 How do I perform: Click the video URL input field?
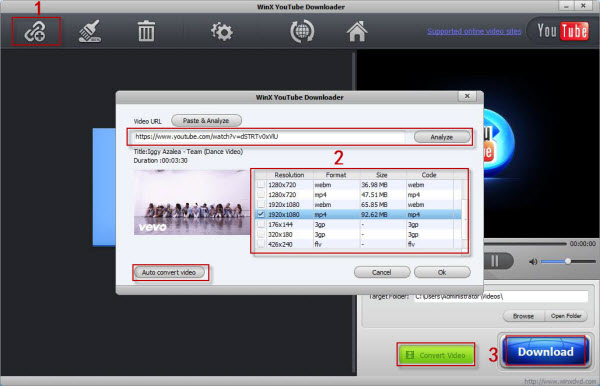point(269,137)
